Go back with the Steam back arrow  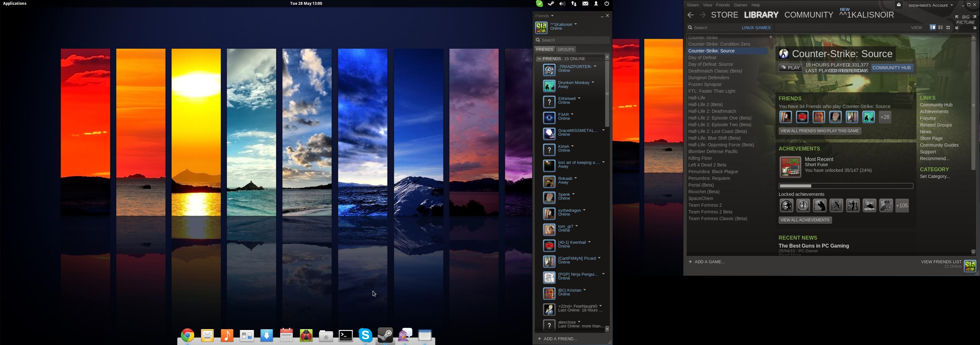coord(691,15)
